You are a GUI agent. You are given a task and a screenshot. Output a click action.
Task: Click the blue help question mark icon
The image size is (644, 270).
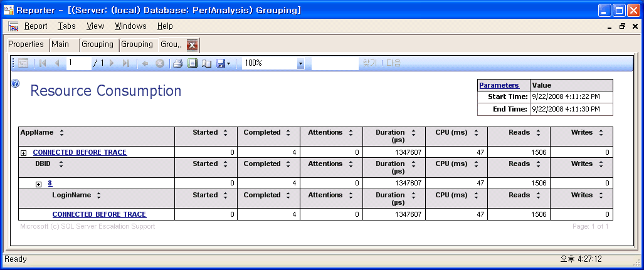click(16, 83)
